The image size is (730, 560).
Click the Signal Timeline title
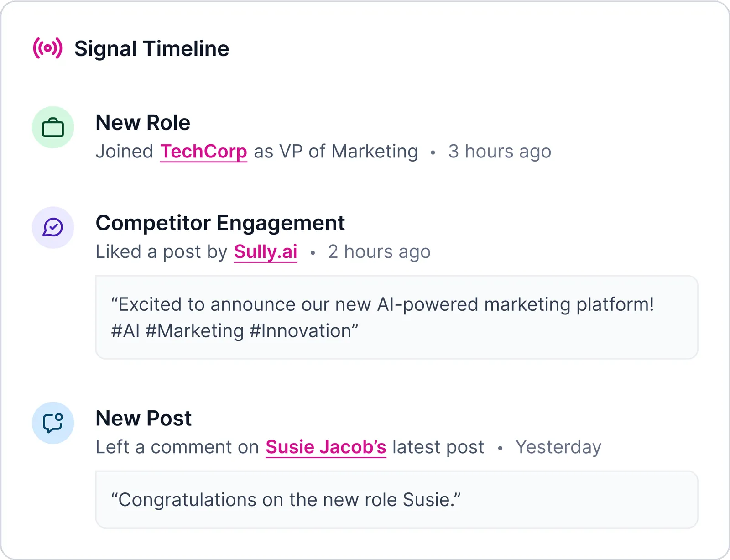pos(151,49)
